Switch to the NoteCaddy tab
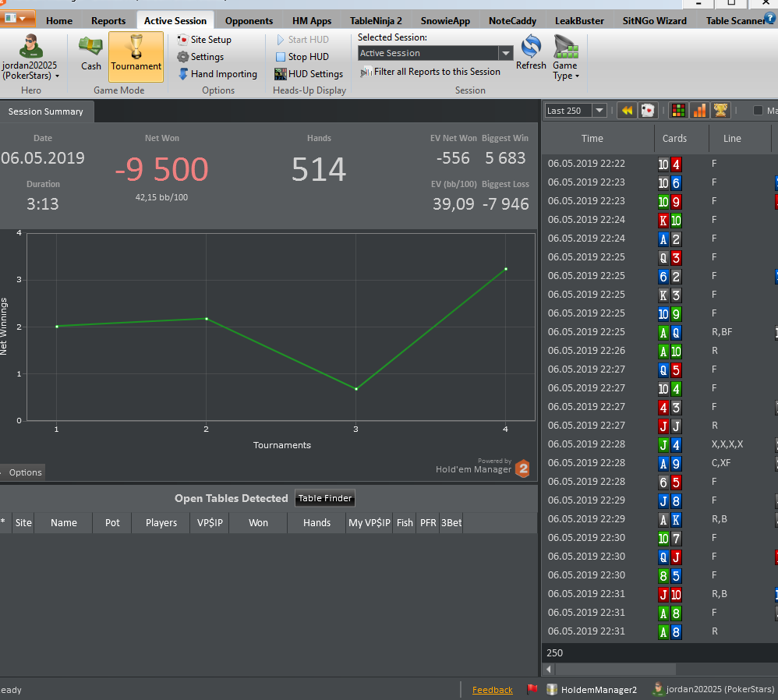This screenshot has height=700, width=778. tap(512, 21)
